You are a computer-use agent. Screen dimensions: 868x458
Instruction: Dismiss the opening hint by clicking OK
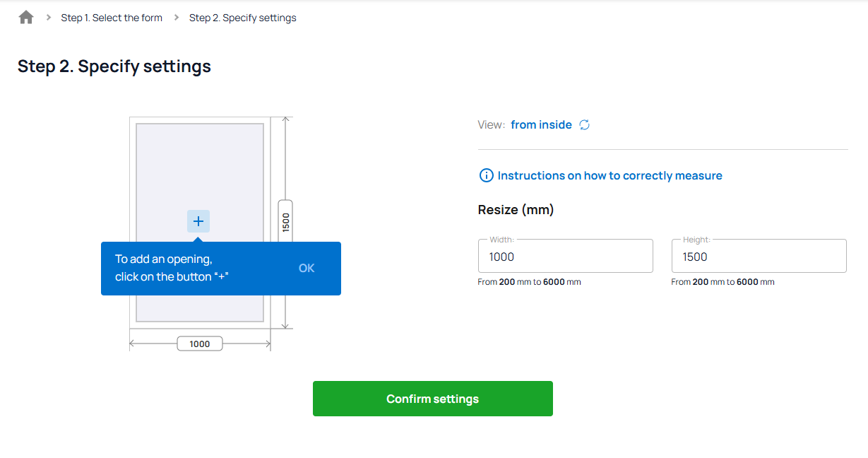click(306, 268)
